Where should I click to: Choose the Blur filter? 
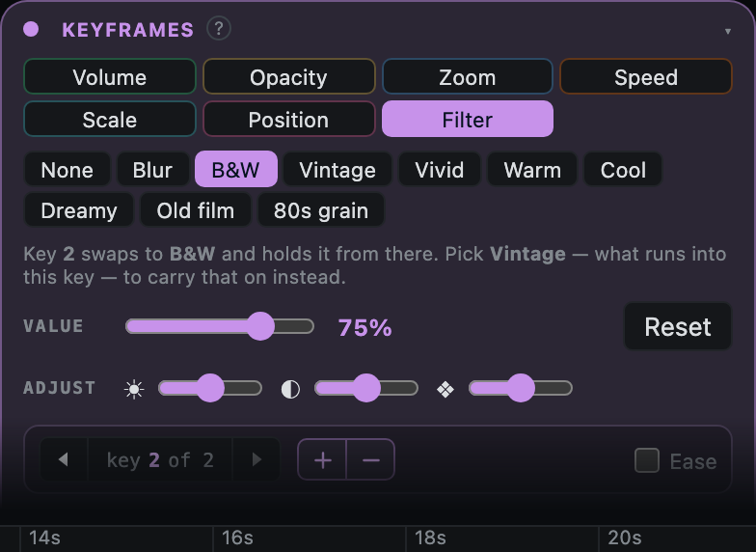click(152, 170)
